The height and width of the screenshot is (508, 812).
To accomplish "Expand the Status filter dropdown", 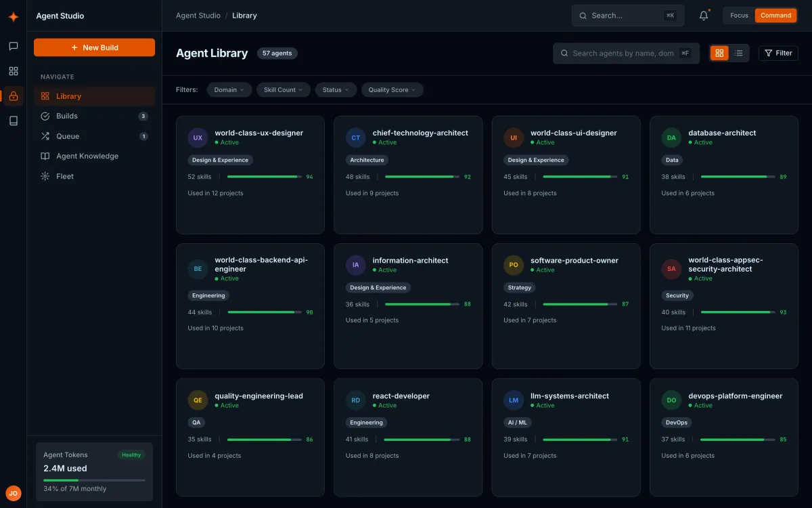I will [x=336, y=89].
